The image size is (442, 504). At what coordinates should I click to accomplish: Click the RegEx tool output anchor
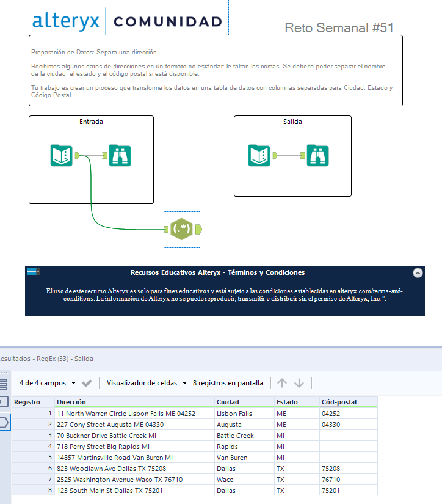point(198,229)
